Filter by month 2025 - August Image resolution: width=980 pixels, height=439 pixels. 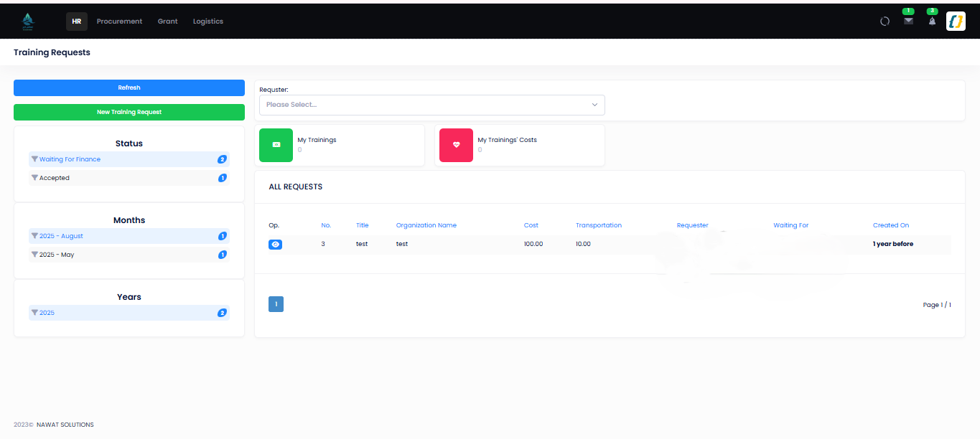[x=129, y=236]
